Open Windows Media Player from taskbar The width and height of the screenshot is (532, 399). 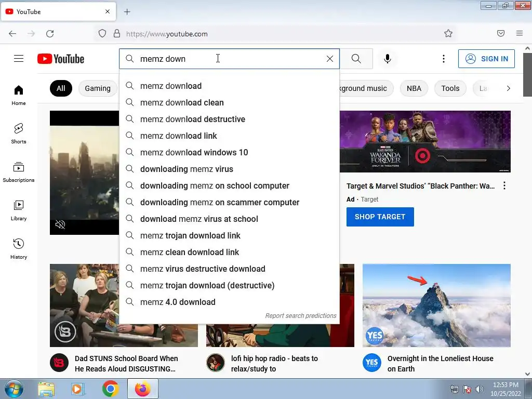coord(78,389)
